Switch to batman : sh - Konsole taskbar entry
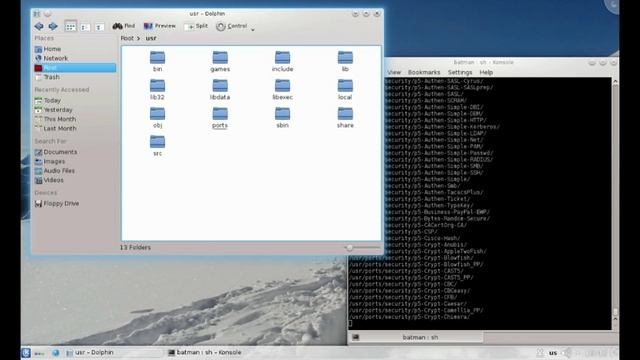 point(205,353)
